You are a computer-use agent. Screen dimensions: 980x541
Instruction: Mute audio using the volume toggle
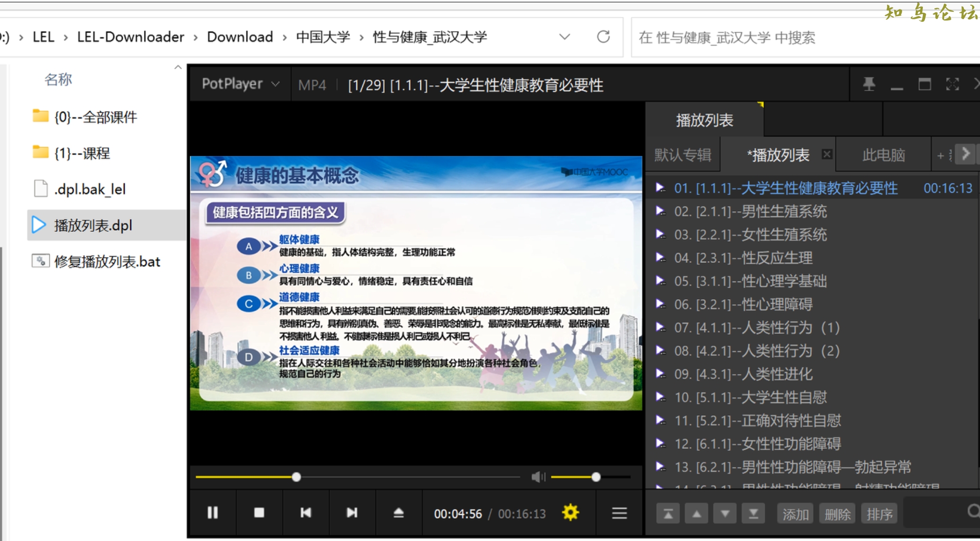tap(538, 477)
